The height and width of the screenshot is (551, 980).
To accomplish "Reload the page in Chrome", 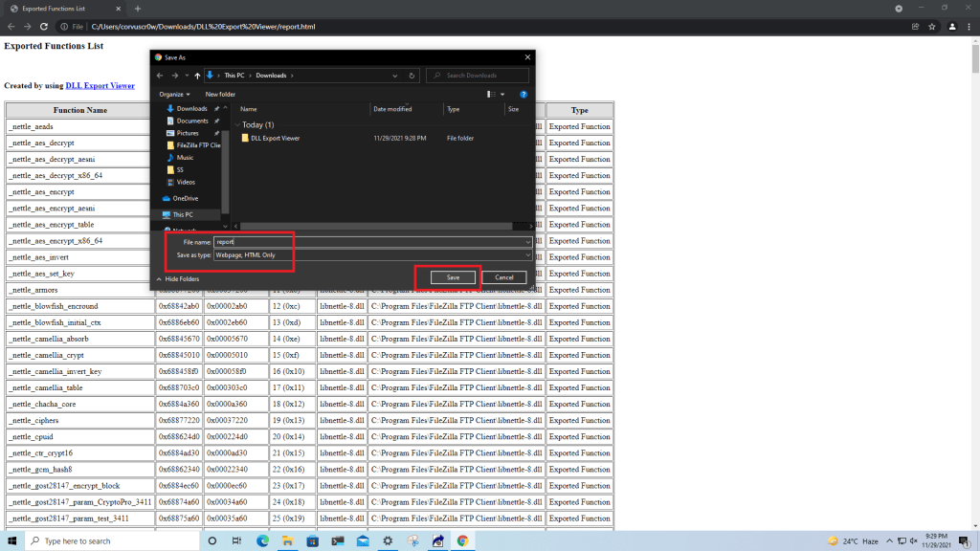I will [44, 27].
